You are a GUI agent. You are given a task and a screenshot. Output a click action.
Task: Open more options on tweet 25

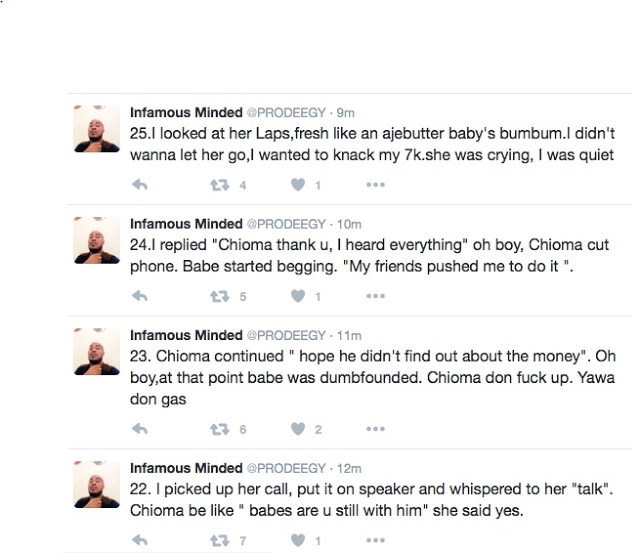(x=375, y=185)
